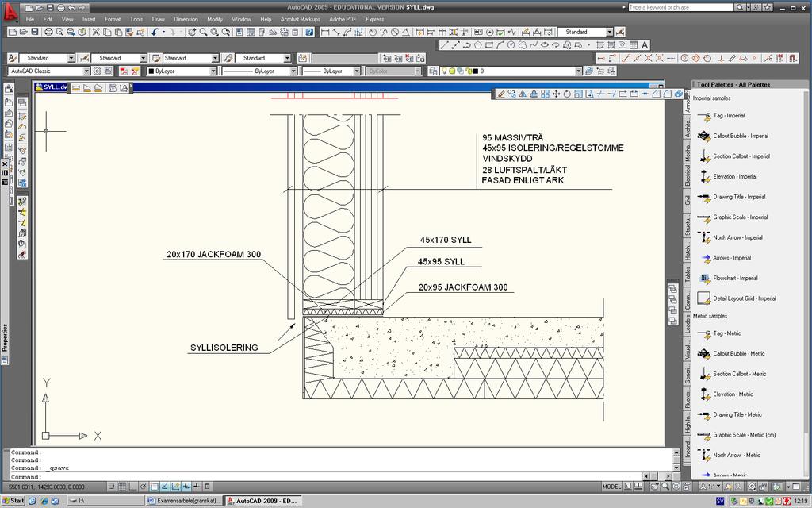Open the Dimension toolbar Standard style dropdown
The height and width of the screenshot is (508, 812).
[x=610, y=32]
